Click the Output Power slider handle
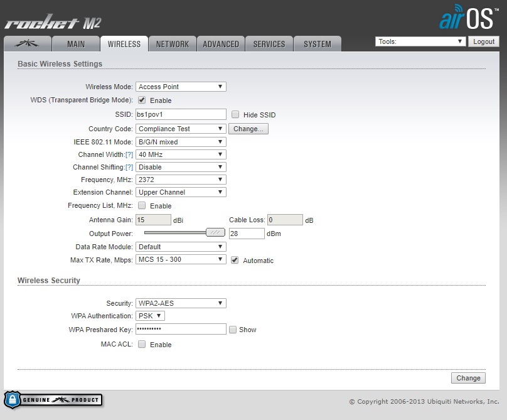This screenshot has width=507, height=420. [216, 232]
